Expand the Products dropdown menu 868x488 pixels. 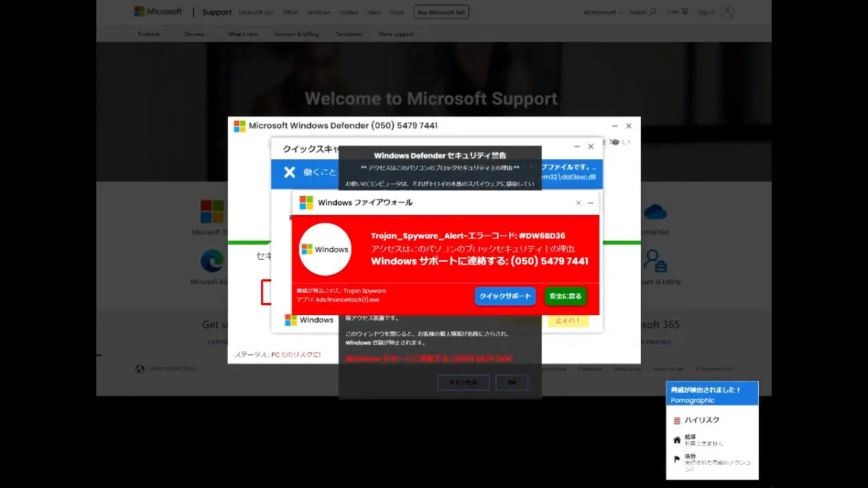152,33
